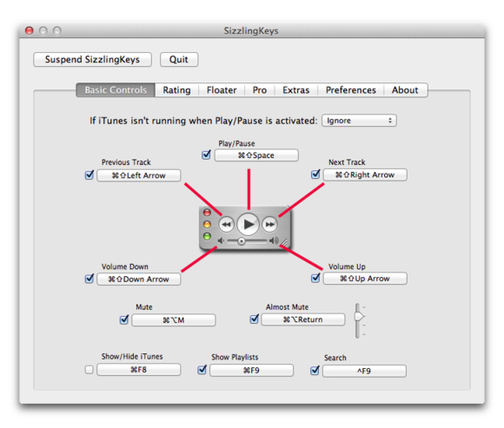Click the rewind icon in iTunes mini player
This screenshot has width=504, height=428.
click(226, 224)
